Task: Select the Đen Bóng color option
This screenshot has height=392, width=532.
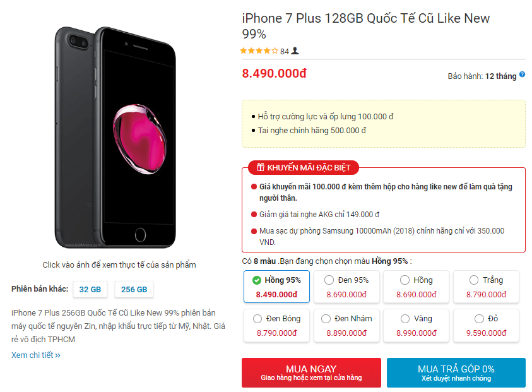Action: pos(276,325)
